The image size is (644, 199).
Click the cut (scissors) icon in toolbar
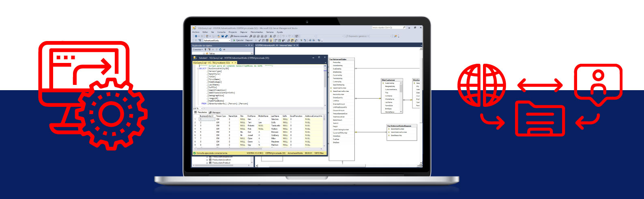point(270,36)
